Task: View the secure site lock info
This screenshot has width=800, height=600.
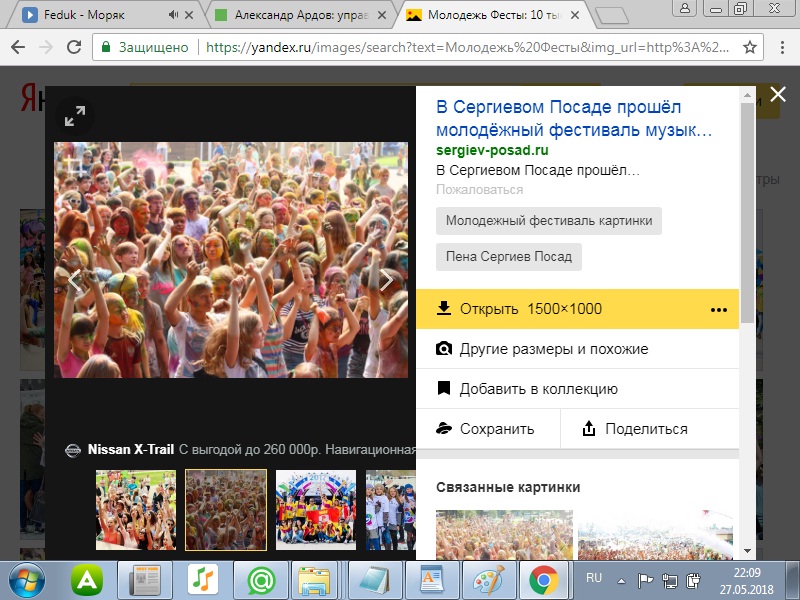Action: click(x=106, y=47)
